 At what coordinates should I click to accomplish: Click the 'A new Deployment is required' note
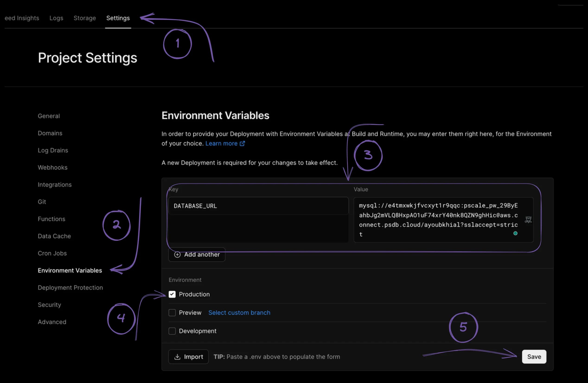(249, 163)
